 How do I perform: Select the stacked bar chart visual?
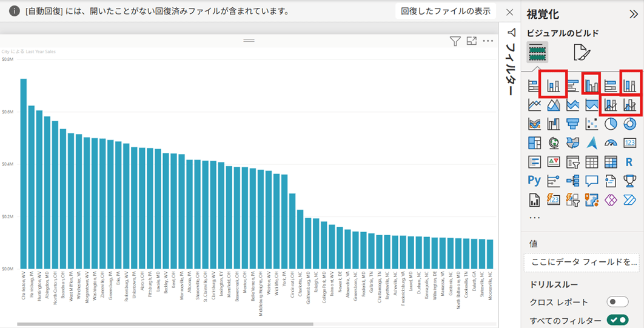534,86
